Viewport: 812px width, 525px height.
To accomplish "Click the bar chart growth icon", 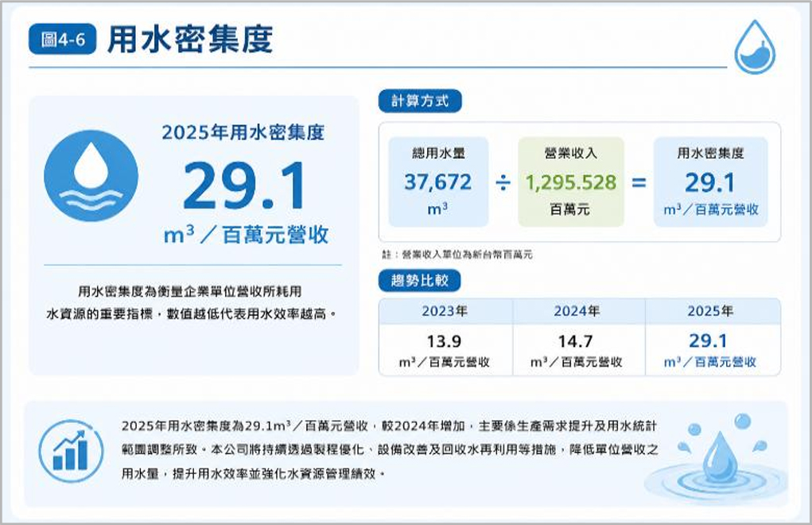I will click(x=71, y=450).
